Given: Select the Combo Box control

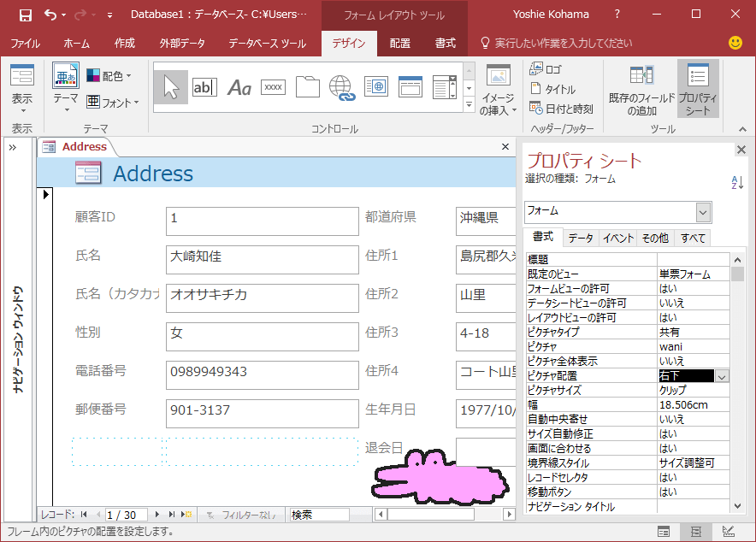Looking at the screenshot, I should coord(444,87).
